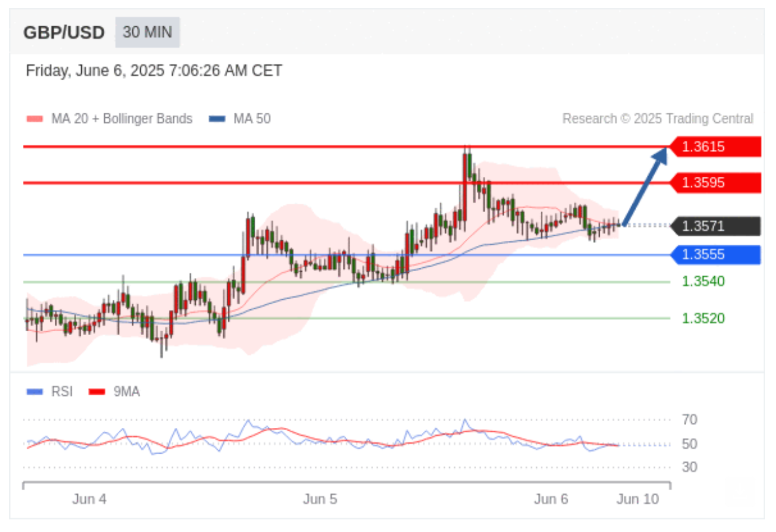Click the RSI legend swatch
This screenshot has height=532, width=776.
point(34,392)
